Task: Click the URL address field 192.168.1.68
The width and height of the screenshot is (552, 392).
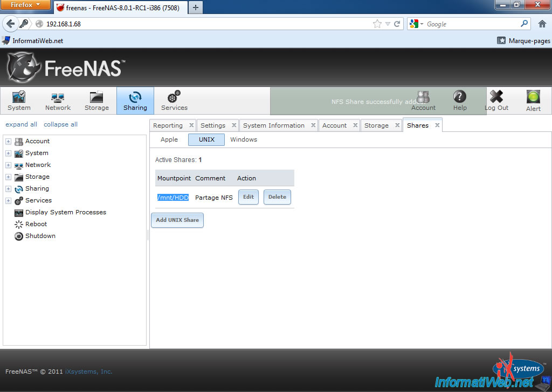Action: 208,24
